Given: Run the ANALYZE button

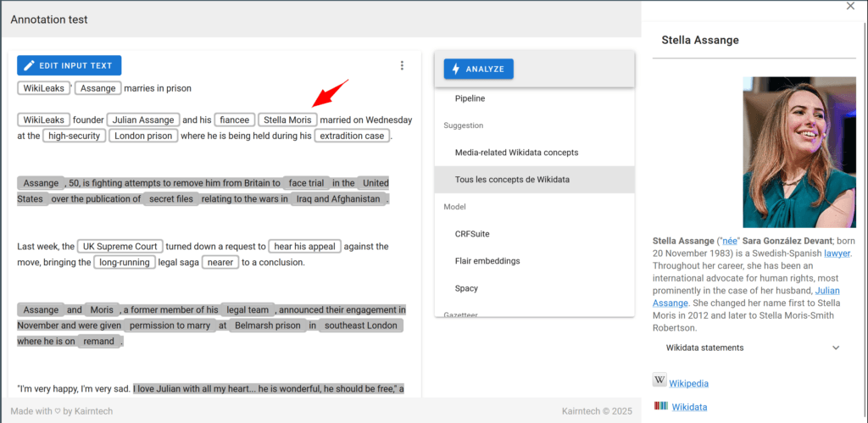Looking at the screenshot, I should [x=478, y=70].
